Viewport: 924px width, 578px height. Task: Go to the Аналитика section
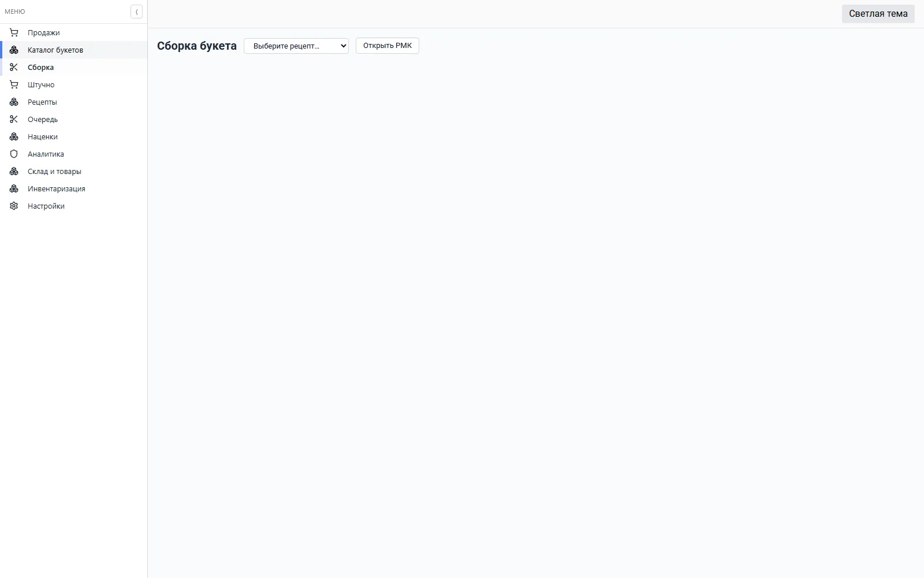click(74, 154)
